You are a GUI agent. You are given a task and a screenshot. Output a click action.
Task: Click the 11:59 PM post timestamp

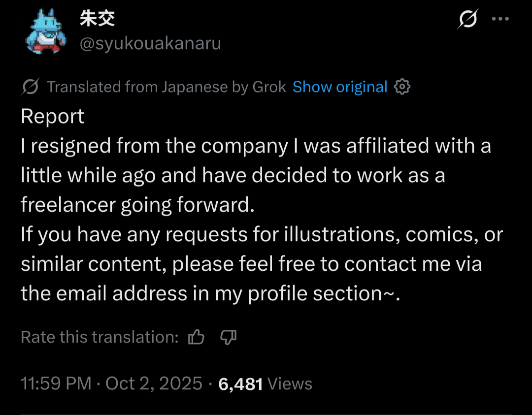[56, 383]
